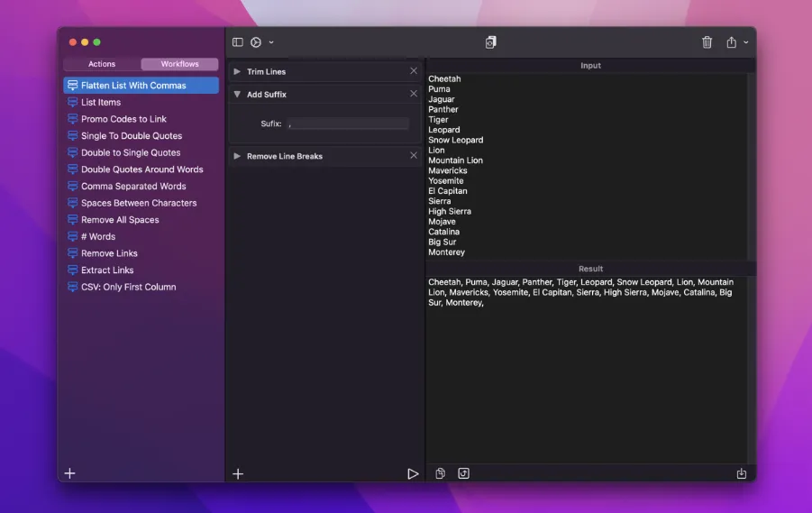Click 'Snow Leopard' line in Input
Viewport: 812px width, 513px height.
(x=455, y=140)
